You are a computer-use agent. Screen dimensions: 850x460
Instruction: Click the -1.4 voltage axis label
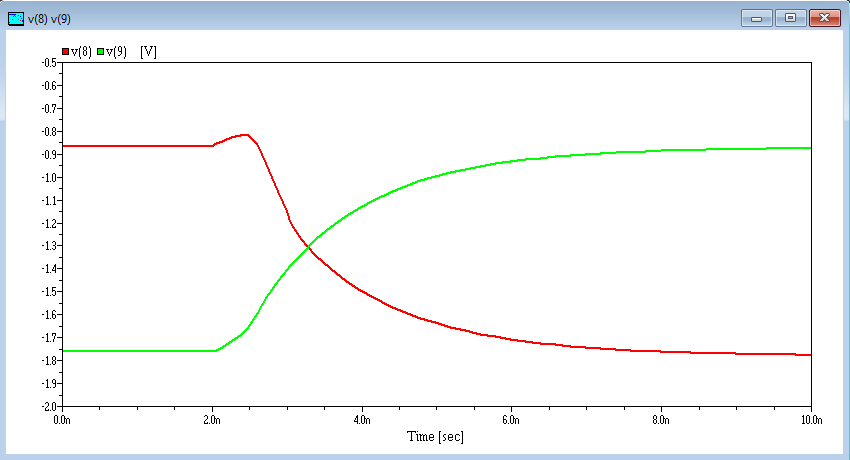[x=49, y=269]
